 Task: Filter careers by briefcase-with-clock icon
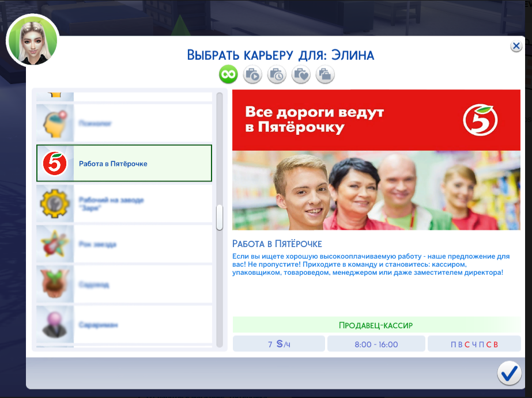pos(277,74)
